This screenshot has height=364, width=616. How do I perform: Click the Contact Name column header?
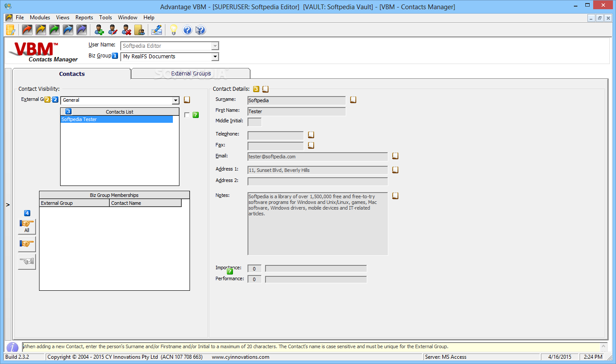[x=146, y=203]
